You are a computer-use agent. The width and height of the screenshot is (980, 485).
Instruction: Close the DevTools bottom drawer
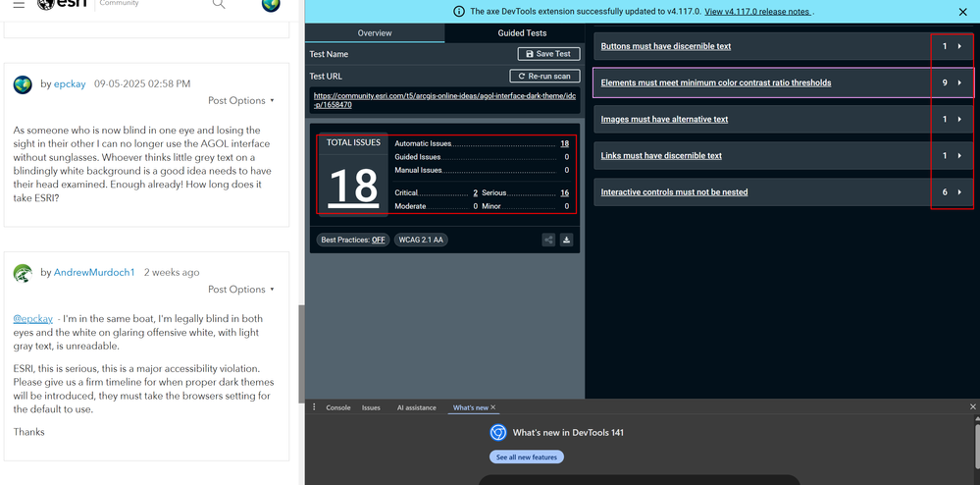972,406
